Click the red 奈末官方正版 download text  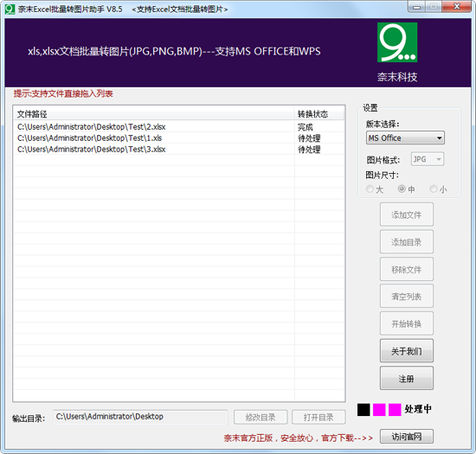tap(298, 438)
